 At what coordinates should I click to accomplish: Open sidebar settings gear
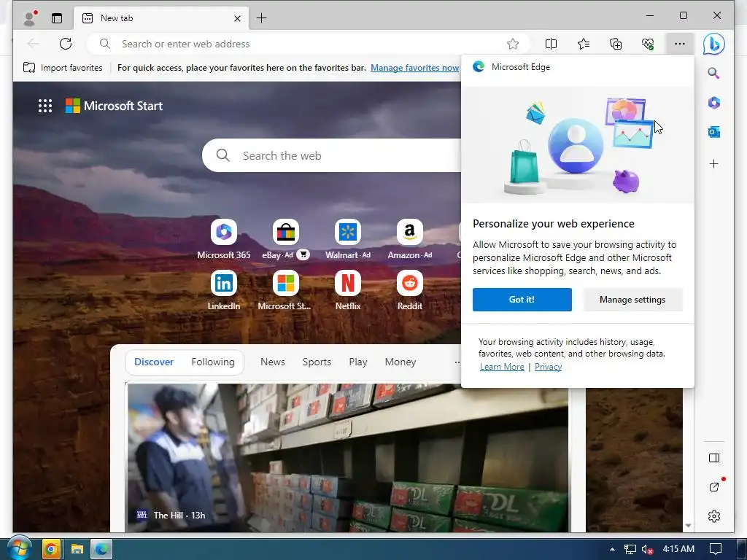[x=713, y=516]
